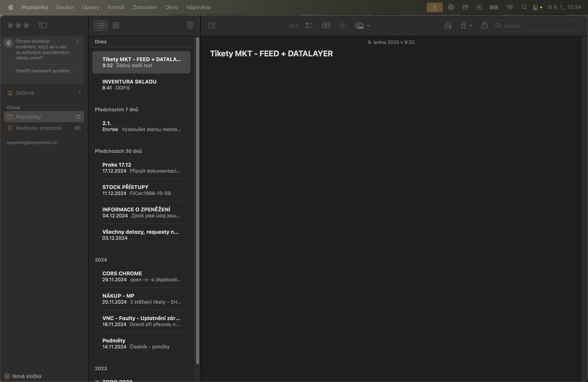Toggle the folders sidebar visibility
Screen dimensions: 588x382
click(x=43, y=25)
